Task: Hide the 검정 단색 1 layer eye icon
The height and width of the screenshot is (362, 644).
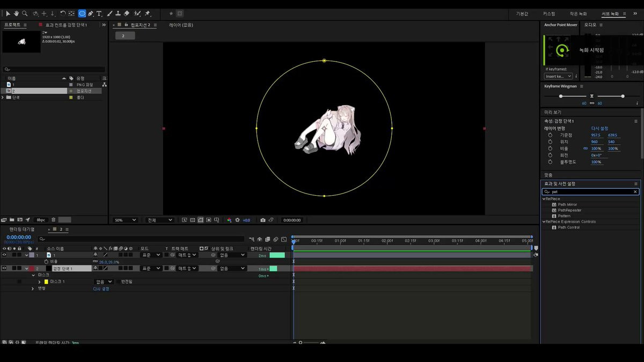Action: click(x=4, y=268)
